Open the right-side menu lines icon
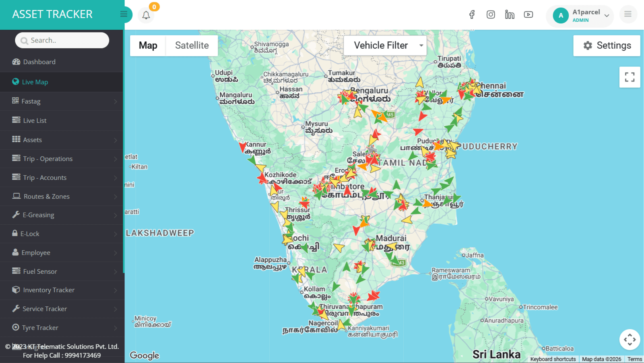Screen dimensions: 644x363 tap(628, 14)
